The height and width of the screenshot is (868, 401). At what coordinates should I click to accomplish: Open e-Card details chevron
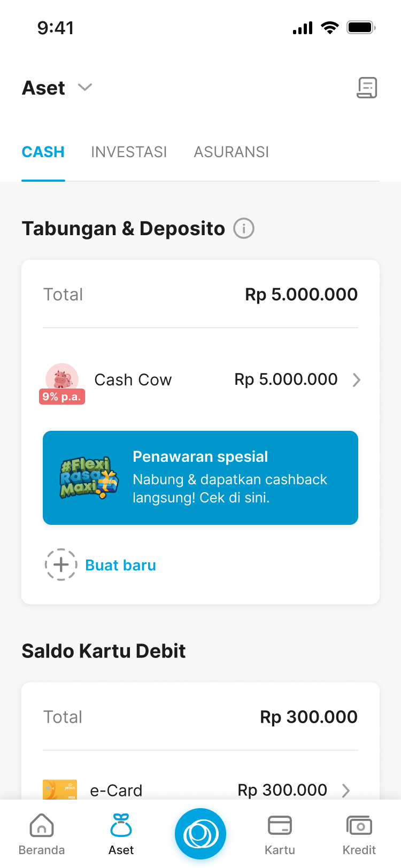click(x=346, y=790)
